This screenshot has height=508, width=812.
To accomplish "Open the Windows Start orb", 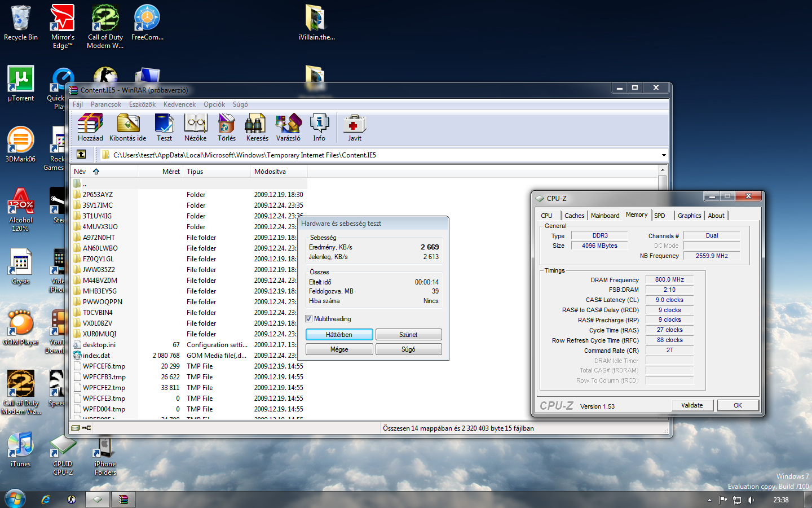I will [x=15, y=499].
